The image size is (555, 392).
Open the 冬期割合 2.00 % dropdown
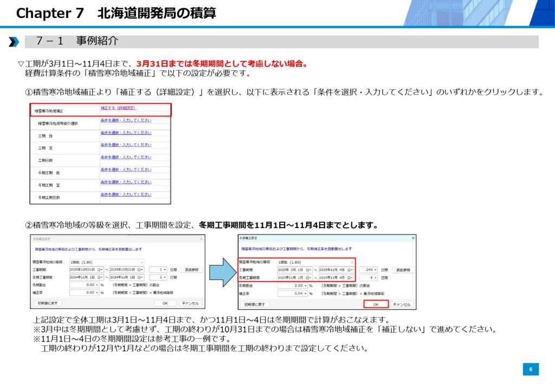pos(305,285)
